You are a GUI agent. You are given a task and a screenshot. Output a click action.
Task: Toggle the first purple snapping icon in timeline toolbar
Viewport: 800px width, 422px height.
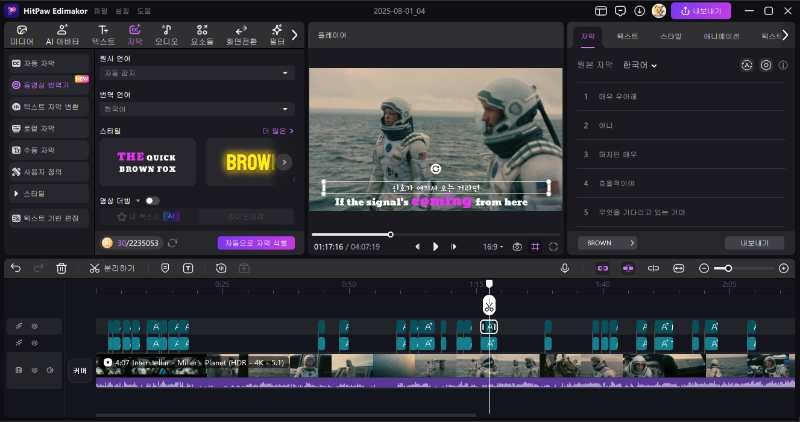(x=603, y=268)
